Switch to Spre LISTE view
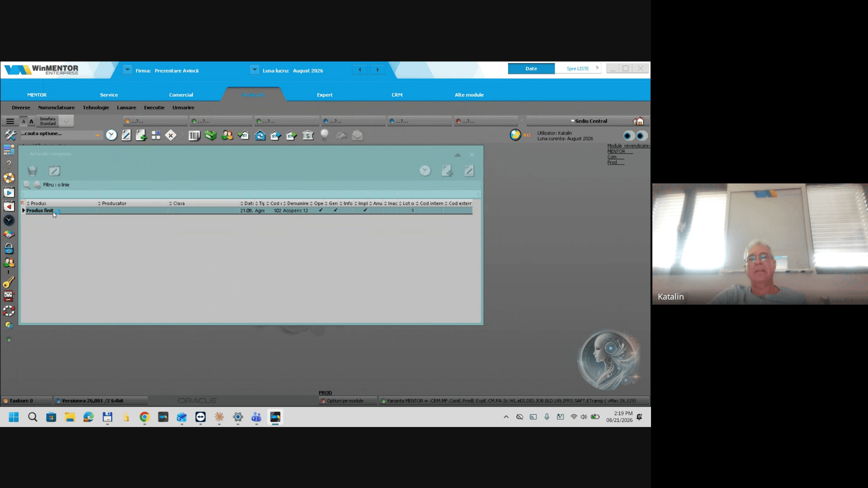The width and height of the screenshot is (868, 488). (578, 69)
